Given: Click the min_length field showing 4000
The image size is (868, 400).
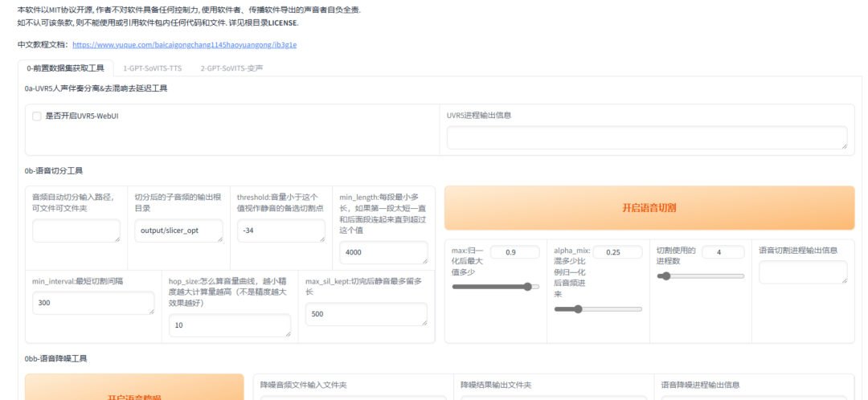Looking at the screenshot, I should pyautogui.click(x=383, y=252).
